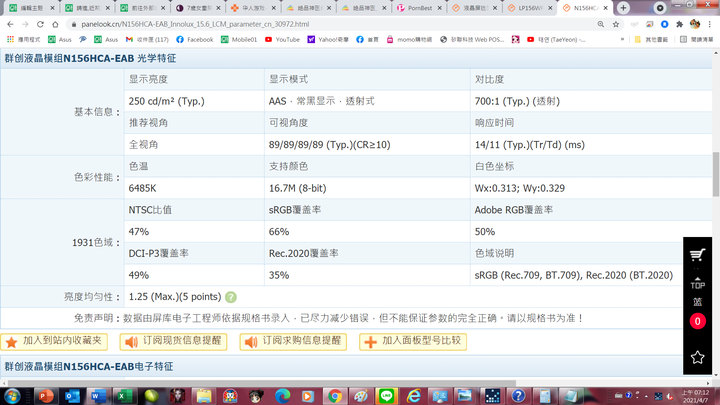Open the Paint palette app on taskbar
Screen dimensions: 720x405
coord(360,396)
